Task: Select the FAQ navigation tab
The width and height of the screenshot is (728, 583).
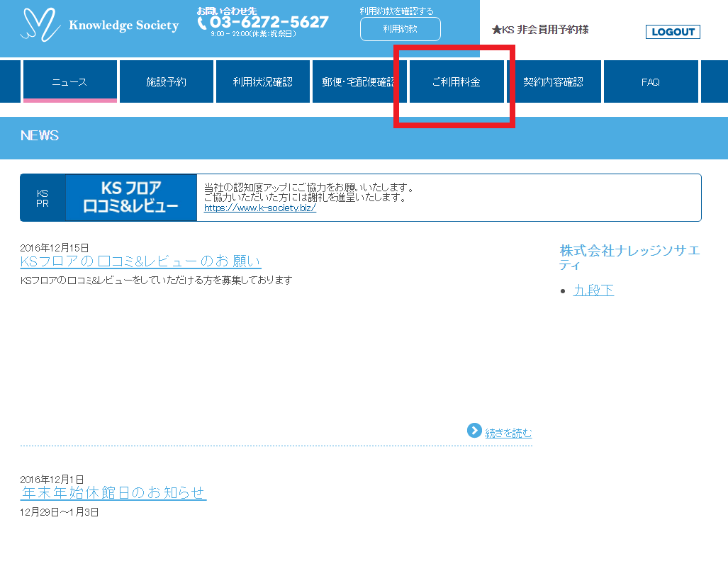Action: pyautogui.click(x=650, y=82)
